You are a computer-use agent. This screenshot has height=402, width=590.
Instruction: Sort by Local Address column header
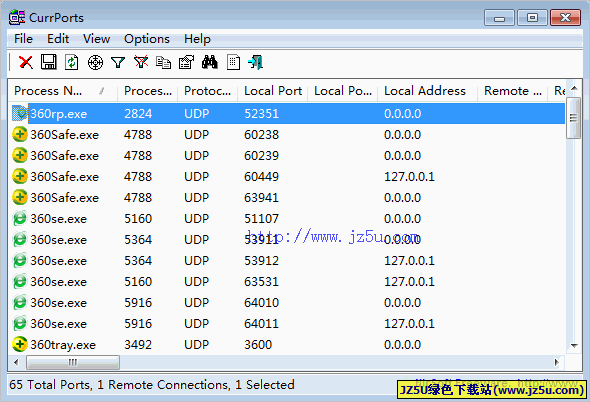coord(427,91)
